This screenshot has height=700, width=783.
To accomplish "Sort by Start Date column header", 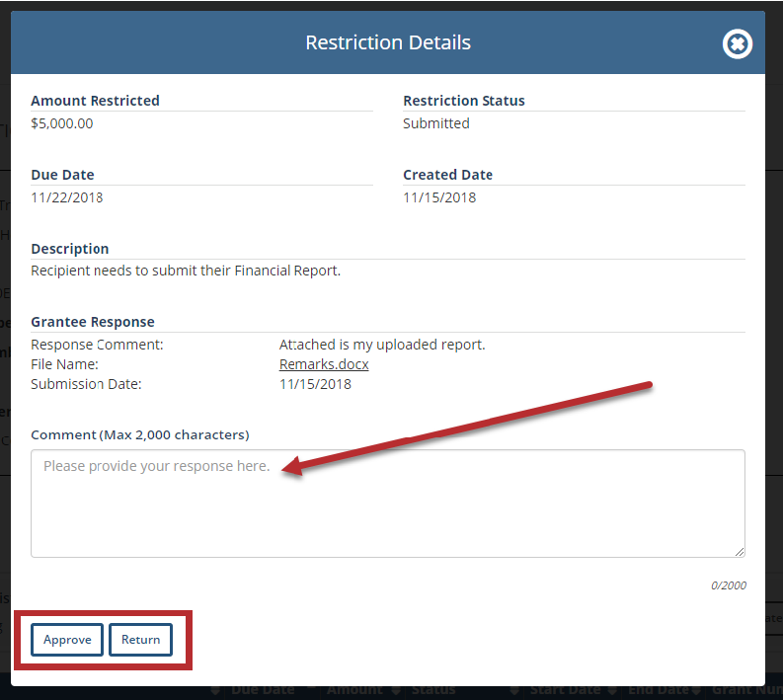I will (x=565, y=690).
